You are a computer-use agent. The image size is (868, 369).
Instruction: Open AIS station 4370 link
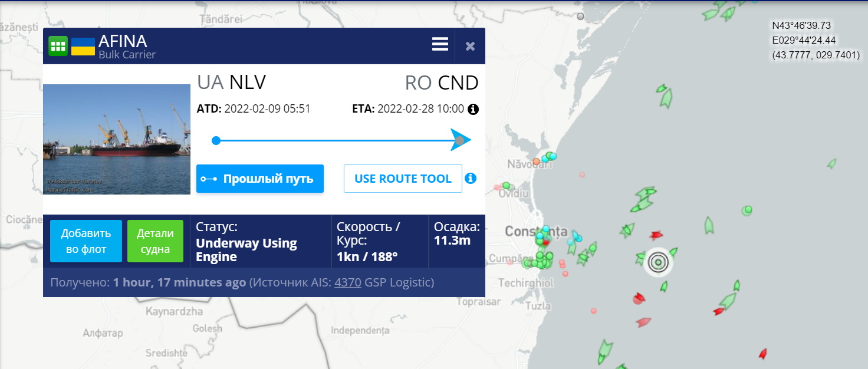[x=347, y=282]
